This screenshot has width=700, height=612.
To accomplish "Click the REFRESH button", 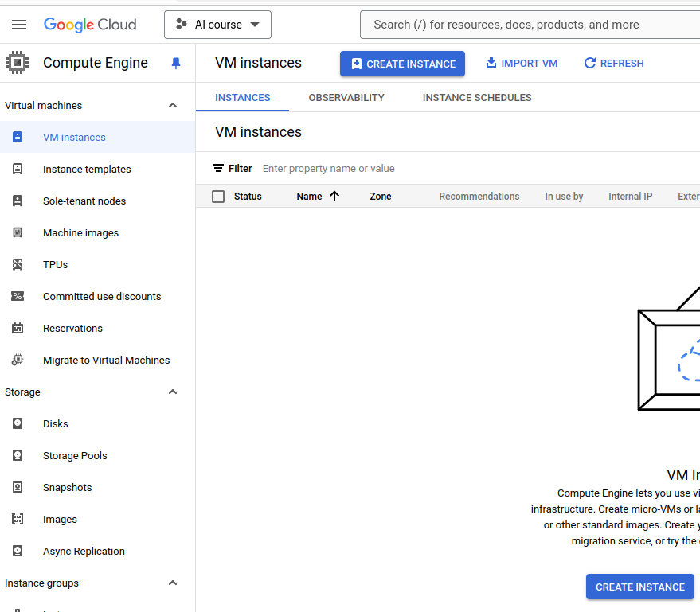I will click(x=614, y=64).
